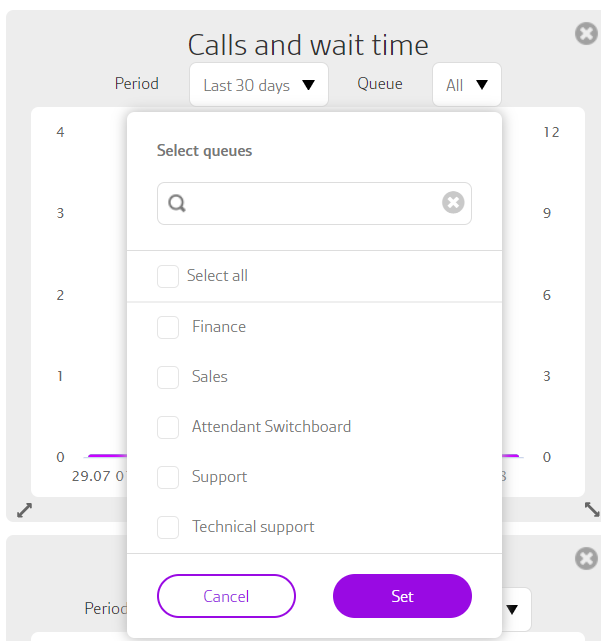Open the Queue All dropdown
Viewport: 601px width, 641px height.
click(467, 85)
